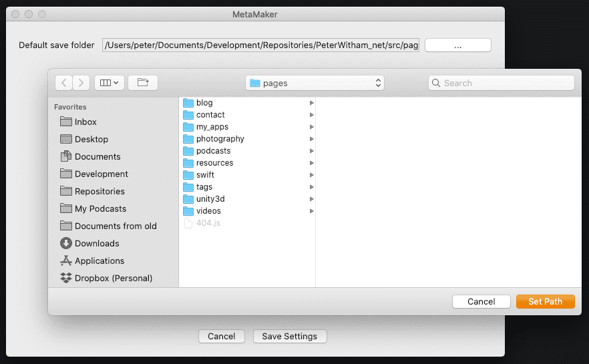Select My Podcasts sidebar folder

[x=93, y=208]
